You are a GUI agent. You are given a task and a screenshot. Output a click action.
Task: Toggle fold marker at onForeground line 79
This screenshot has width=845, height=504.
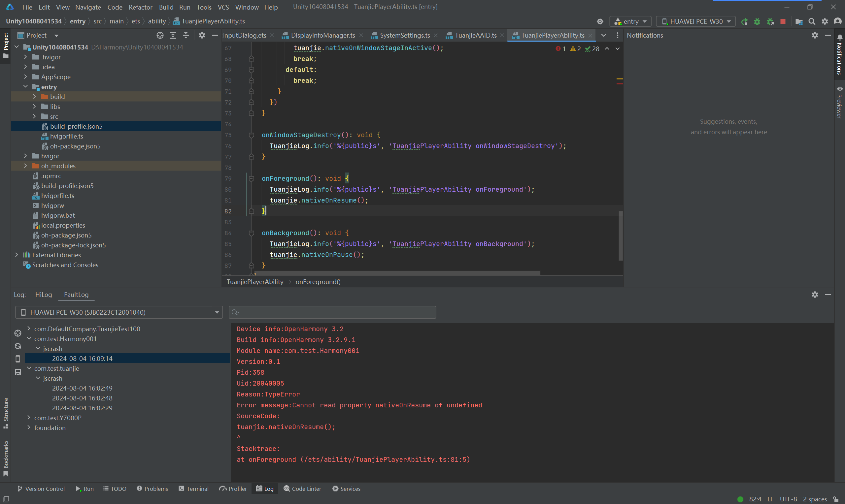tap(252, 179)
